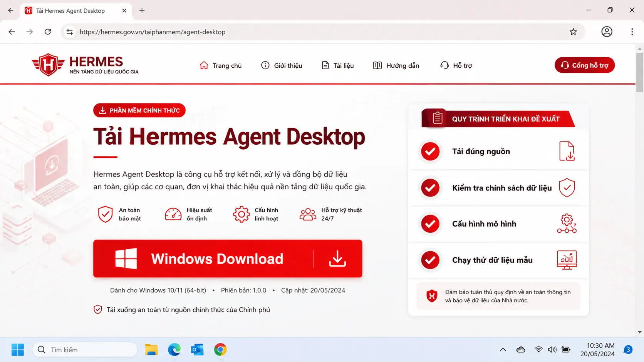This screenshot has height=362, width=644.
Task: Click the checkmark next to Cấu hình mô hình
Action: [430, 224]
